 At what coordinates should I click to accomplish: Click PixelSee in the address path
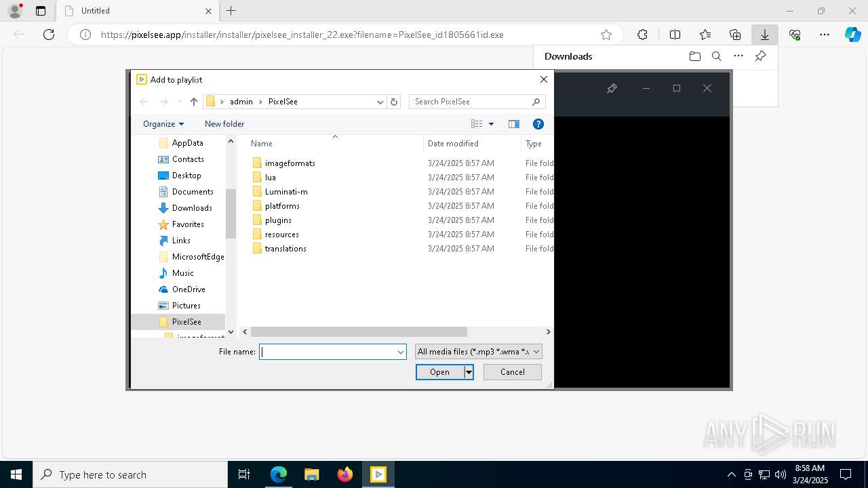[283, 102]
